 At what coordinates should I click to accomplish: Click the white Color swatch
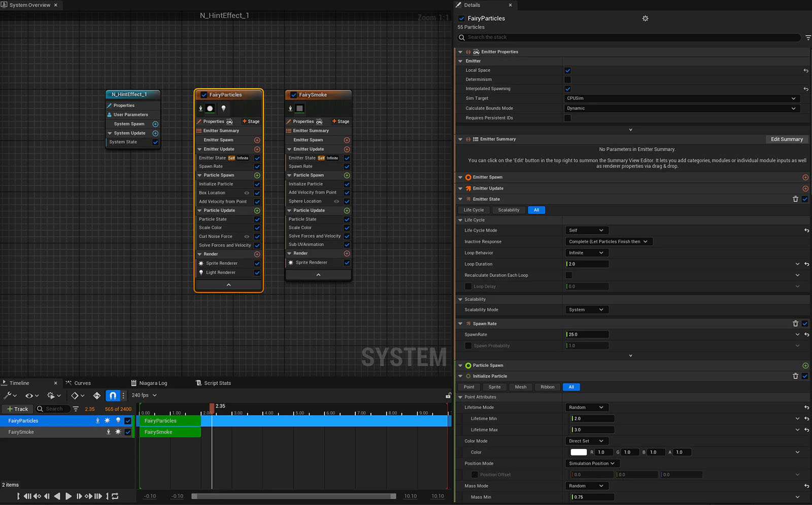point(578,452)
